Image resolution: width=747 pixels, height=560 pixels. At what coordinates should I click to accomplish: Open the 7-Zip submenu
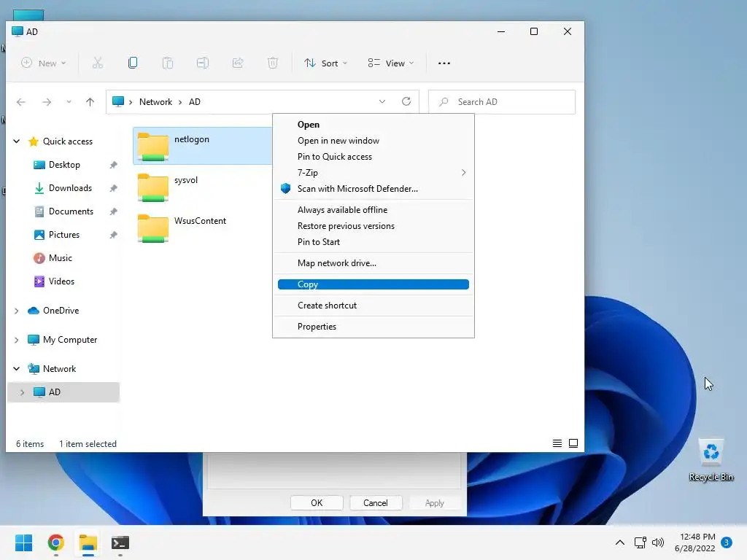click(373, 172)
